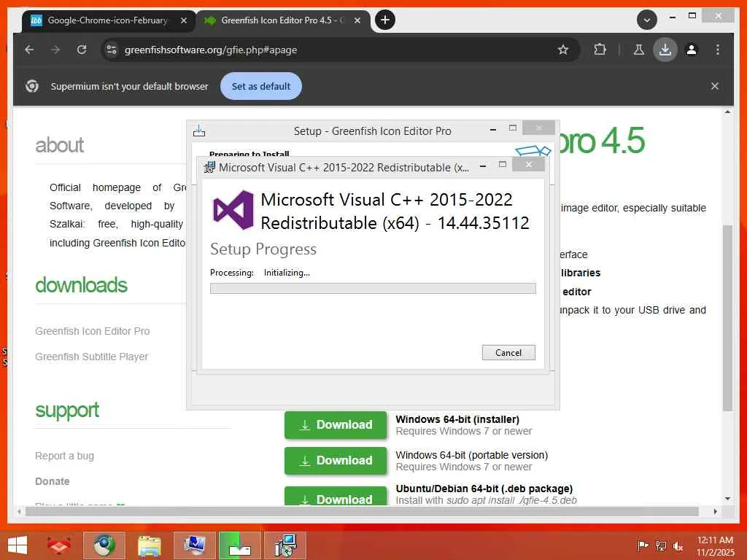The height and width of the screenshot is (560, 747).
Task: Open the profile account icon
Action: (x=692, y=50)
